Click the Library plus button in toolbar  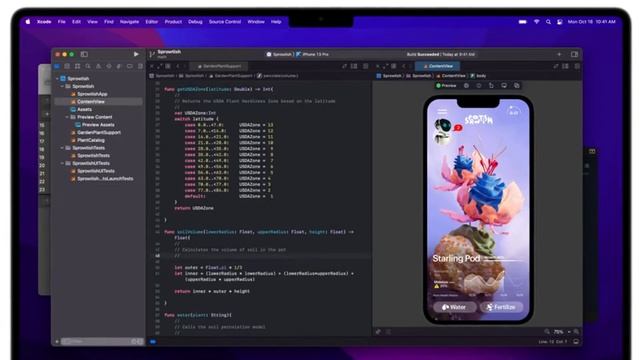(x=559, y=54)
